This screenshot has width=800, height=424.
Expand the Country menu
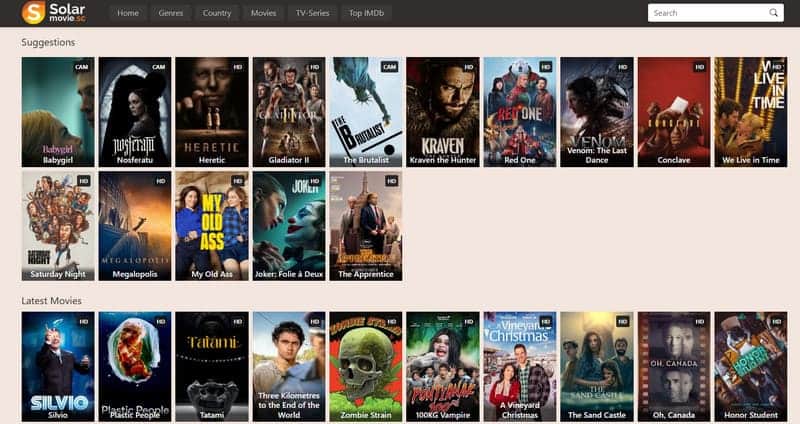point(216,13)
